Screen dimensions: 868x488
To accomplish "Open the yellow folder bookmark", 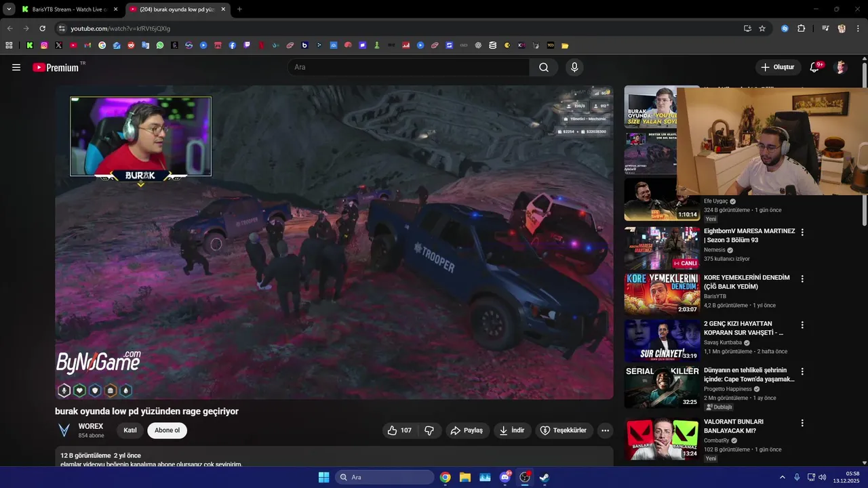I will pos(565,45).
